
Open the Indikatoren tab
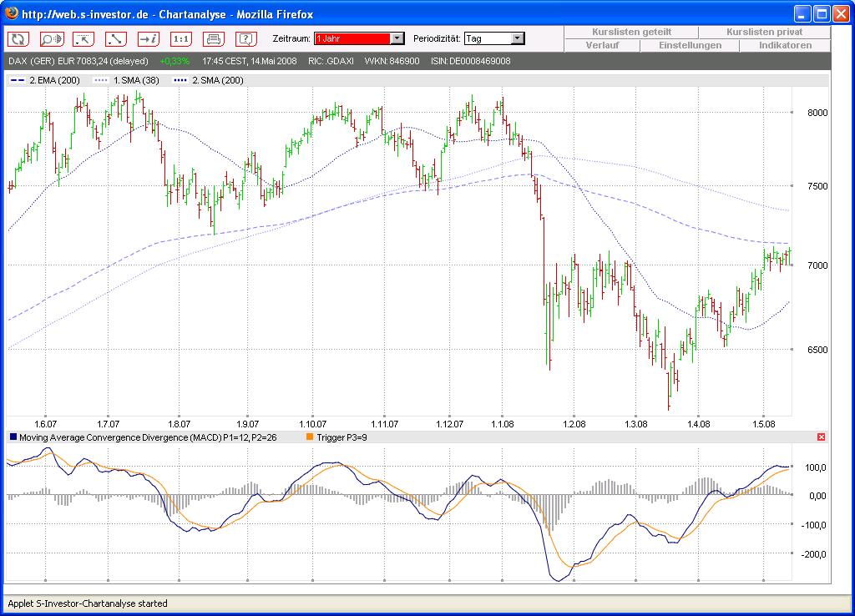pyautogui.click(x=785, y=45)
